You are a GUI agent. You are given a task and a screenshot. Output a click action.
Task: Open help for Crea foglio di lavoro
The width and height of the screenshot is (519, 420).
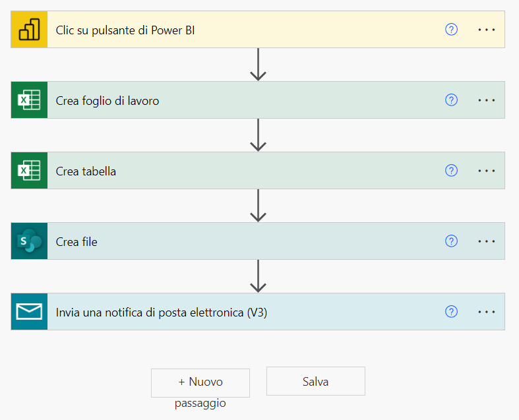tap(451, 100)
